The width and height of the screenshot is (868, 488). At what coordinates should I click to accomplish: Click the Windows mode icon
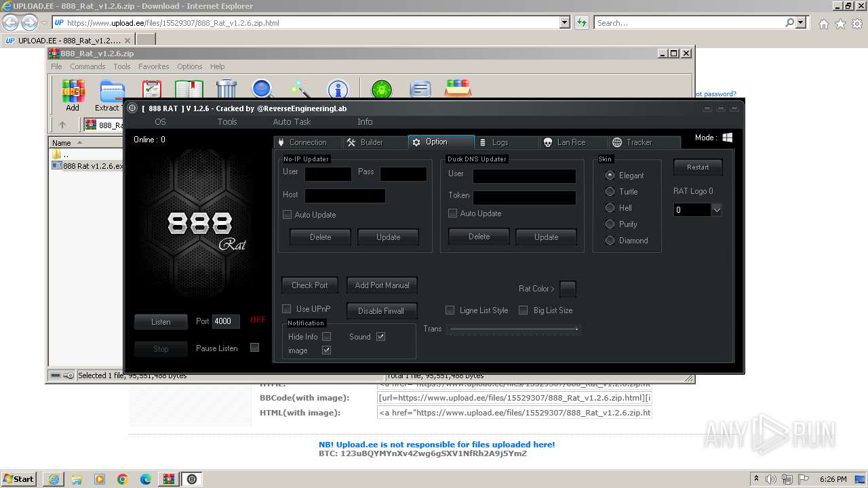click(x=728, y=138)
